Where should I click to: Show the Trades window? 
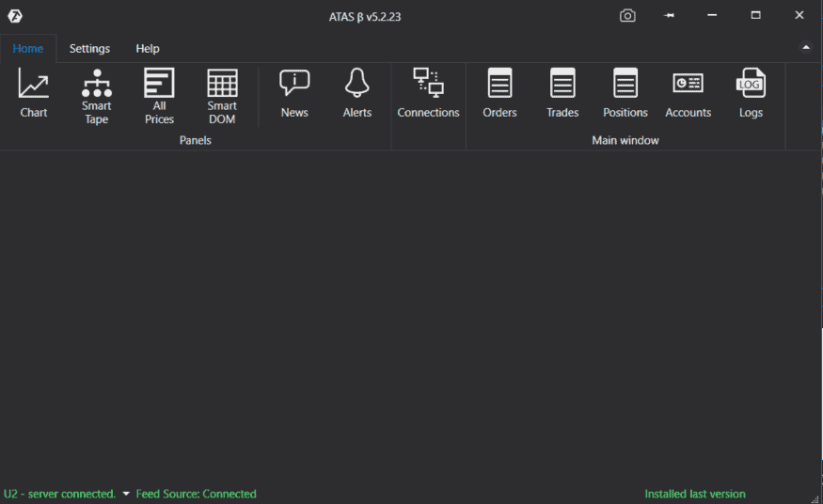pos(562,93)
